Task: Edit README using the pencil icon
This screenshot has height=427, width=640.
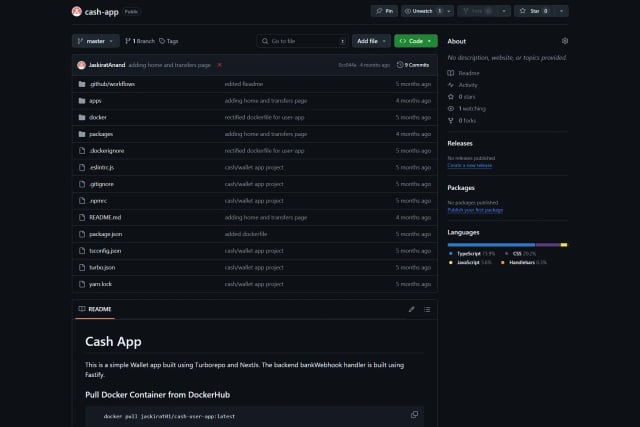Action: (x=411, y=309)
